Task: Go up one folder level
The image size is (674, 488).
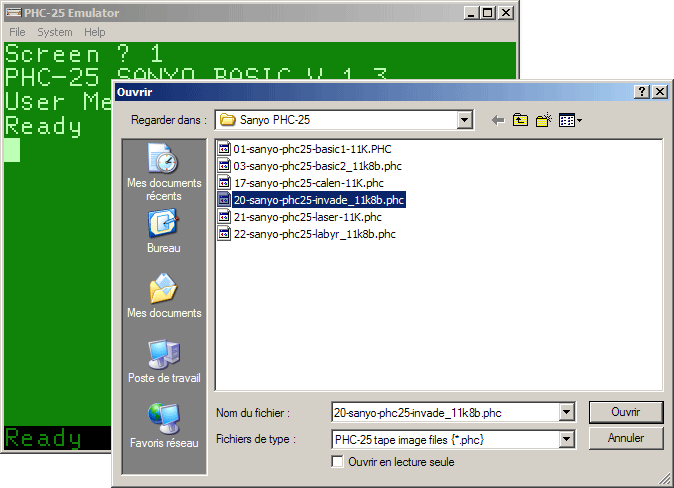Action: (520, 120)
